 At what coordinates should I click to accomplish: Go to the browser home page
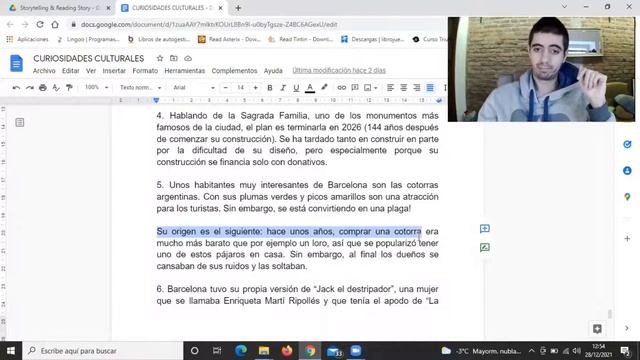[55, 24]
